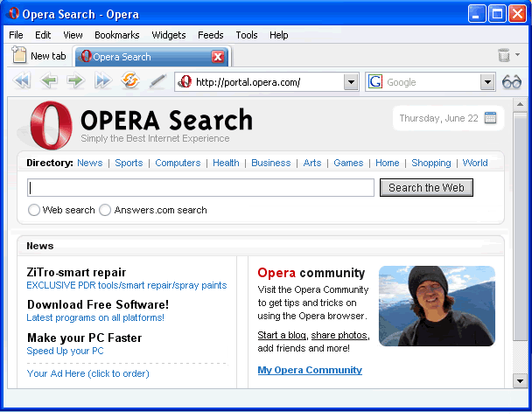Click Latest programs on all platforms link
Screen dimensions: 532x418
[95, 318]
